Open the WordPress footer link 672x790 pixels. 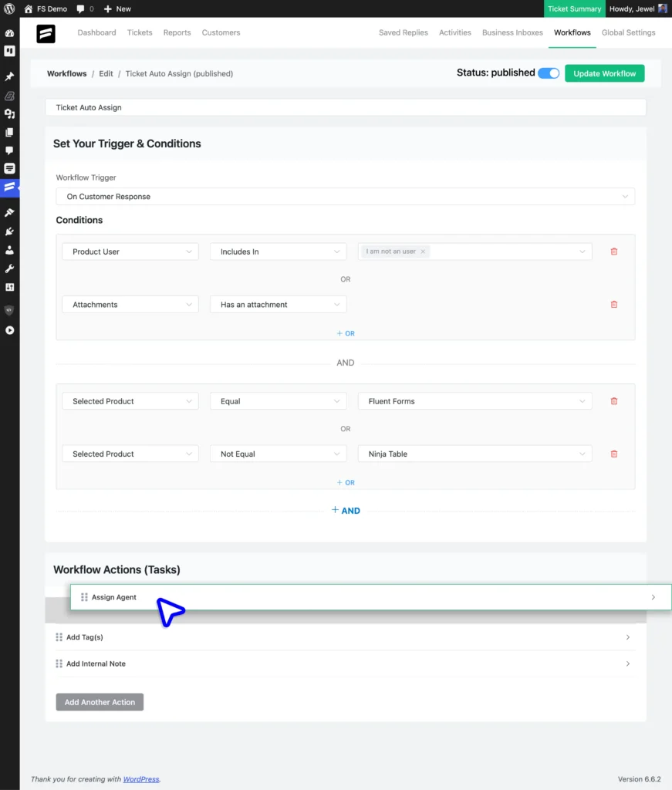tap(141, 779)
